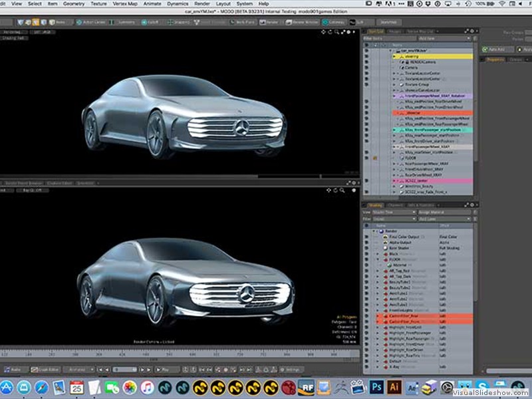Image resolution: width=532 pixels, height=399 pixels.
Task: Open Calendar from the Dock
Action: pyautogui.click(x=77, y=388)
